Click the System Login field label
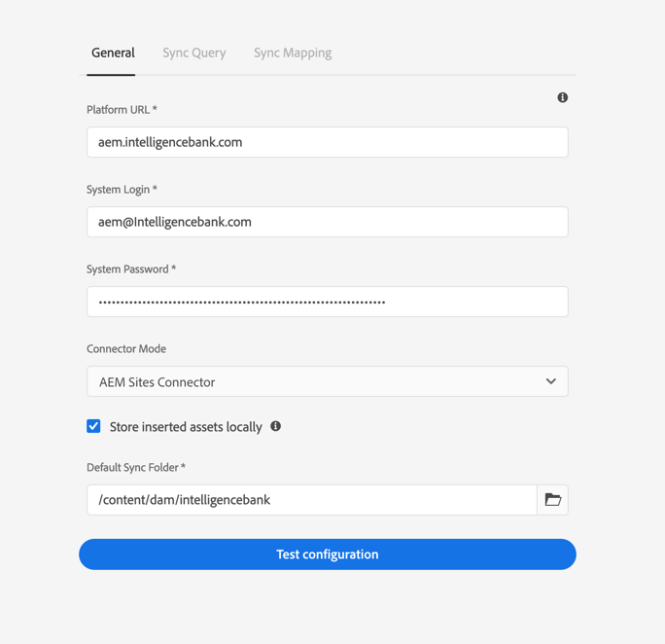Screen dimensions: 665x644 [122, 190]
